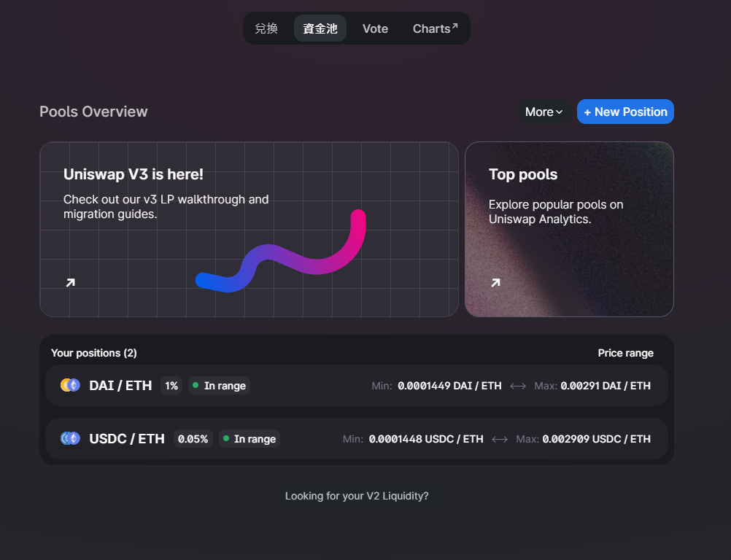Click the 0.05% fee tier badge
The width and height of the screenshot is (731, 560).
pos(193,438)
